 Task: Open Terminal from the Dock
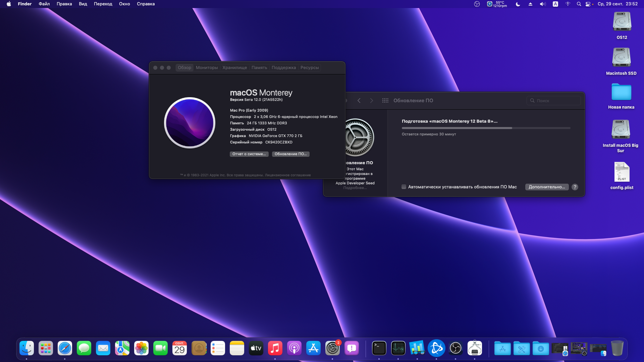click(379, 348)
